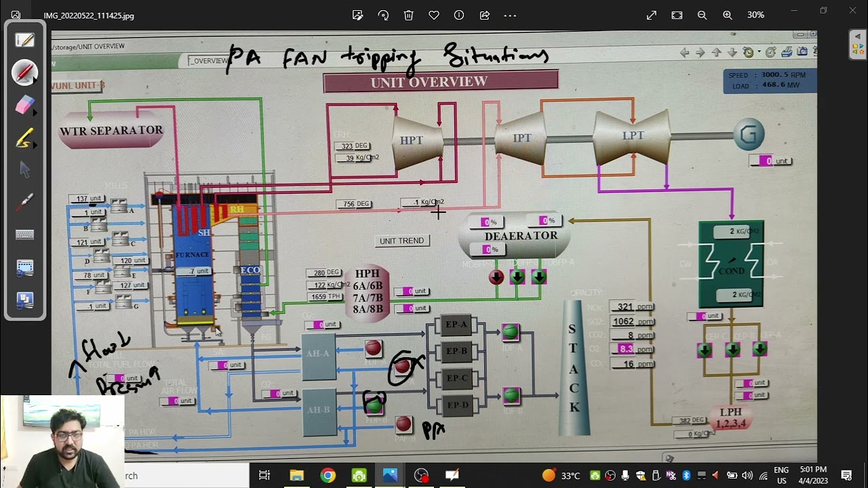This screenshot has height=488, width=868.
Task: Click the LPT turbine symbol
Action: point(632,136)
